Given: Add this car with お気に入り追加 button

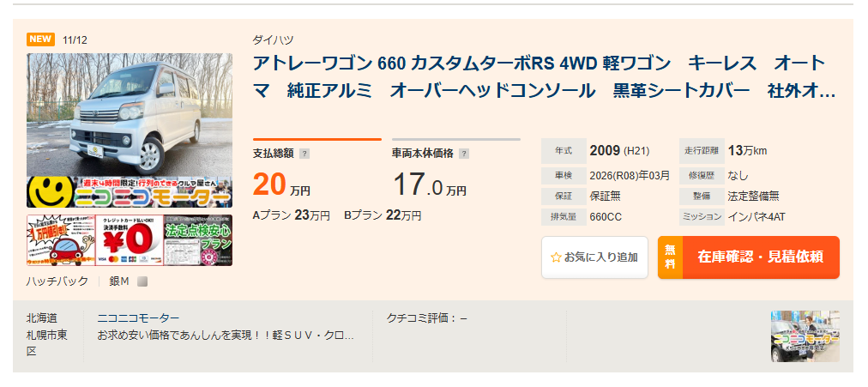Looking at the screenshot, I should (594, 257).
